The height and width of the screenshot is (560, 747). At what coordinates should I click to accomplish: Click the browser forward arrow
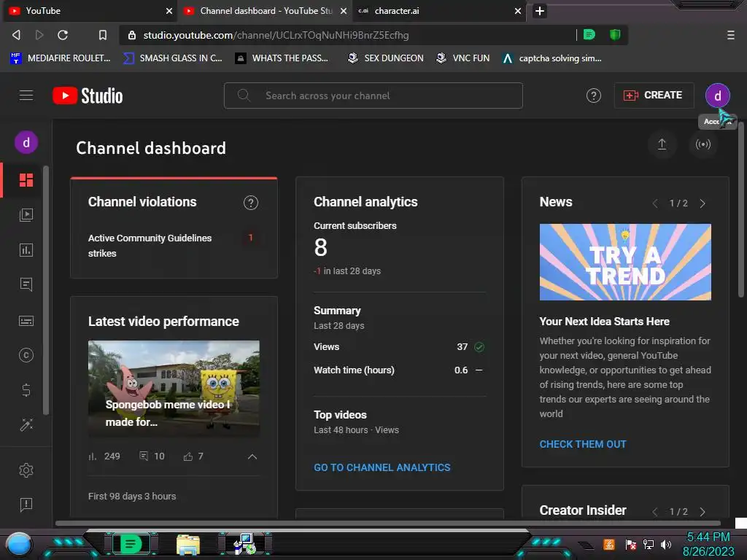tap(39, 35)
